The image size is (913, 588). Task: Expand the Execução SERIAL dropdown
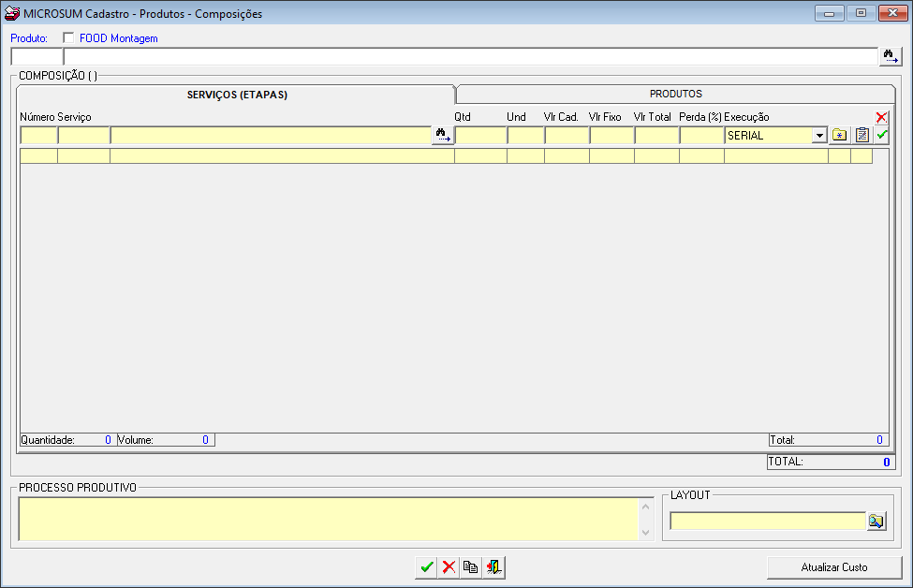point(819,136)
